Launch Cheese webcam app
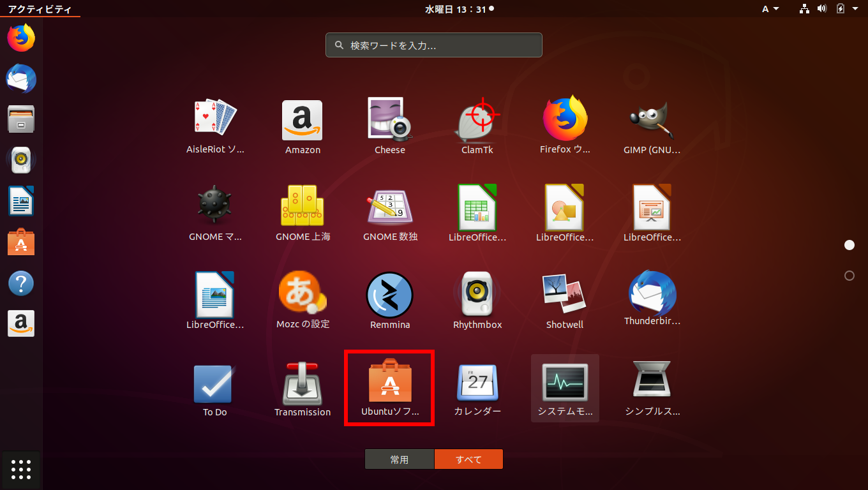 [390, 126]
